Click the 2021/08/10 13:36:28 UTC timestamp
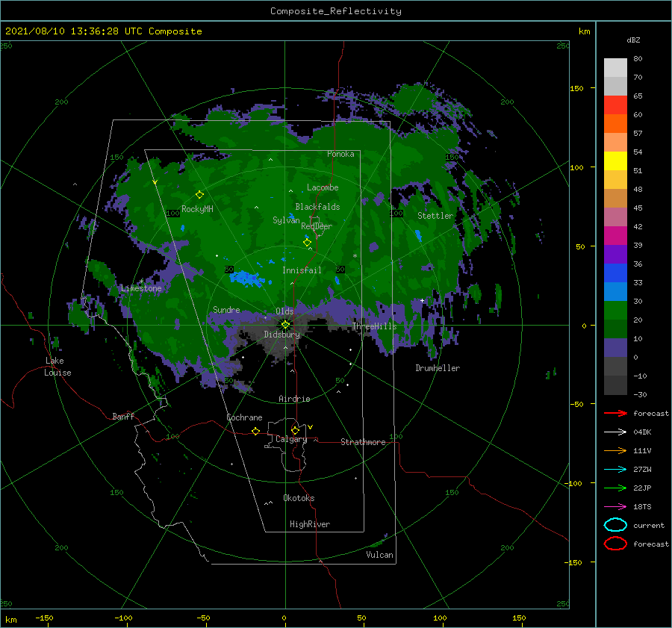The image size is (672, 628). coord(65,31)
